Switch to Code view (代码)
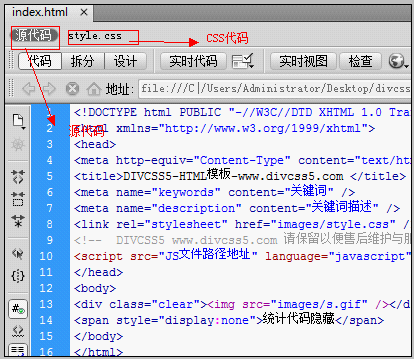This screenshot has height=360, width=415. 40,61
